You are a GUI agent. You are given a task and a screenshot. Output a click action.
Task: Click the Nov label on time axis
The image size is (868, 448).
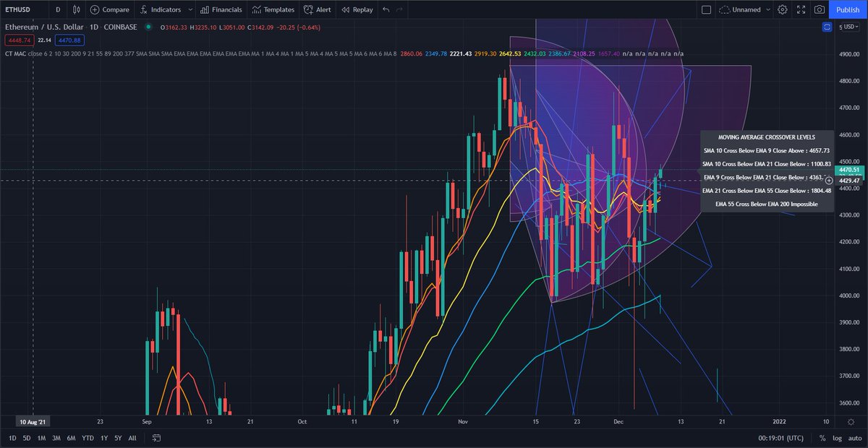pyautogui.click(x=462, y=421)
